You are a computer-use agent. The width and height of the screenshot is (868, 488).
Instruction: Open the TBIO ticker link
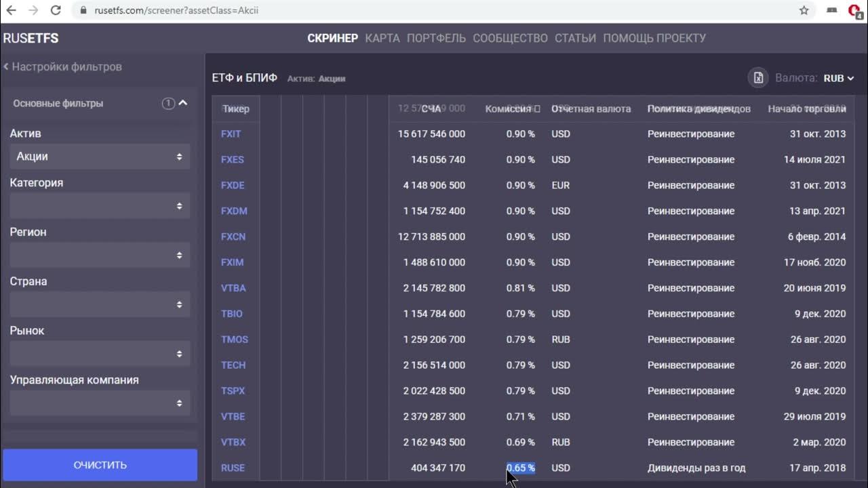point(231,314)
